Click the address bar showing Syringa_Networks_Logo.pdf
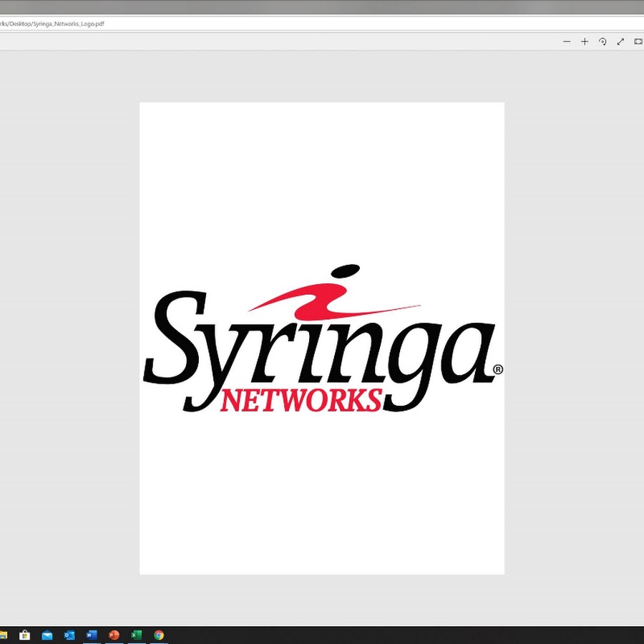644x644 pixels. coord(322,24)
